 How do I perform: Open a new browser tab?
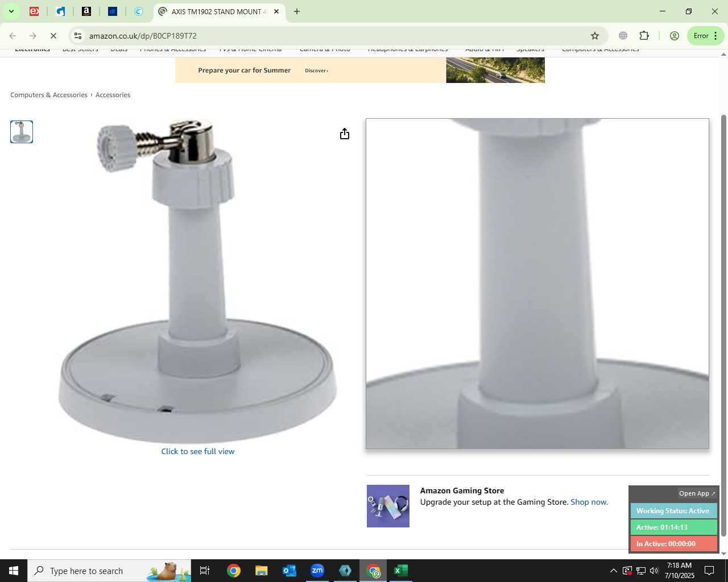click(296, 11)
